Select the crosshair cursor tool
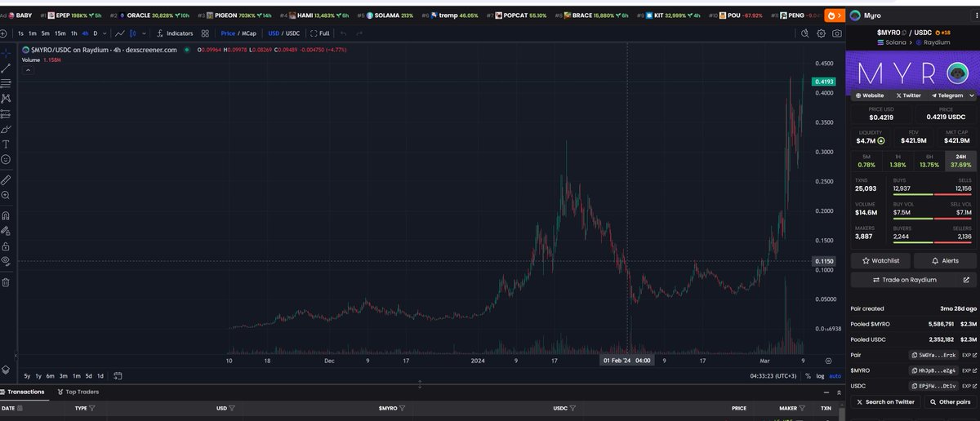This screenshot has width=980, height=421. (x=6, y=52)
